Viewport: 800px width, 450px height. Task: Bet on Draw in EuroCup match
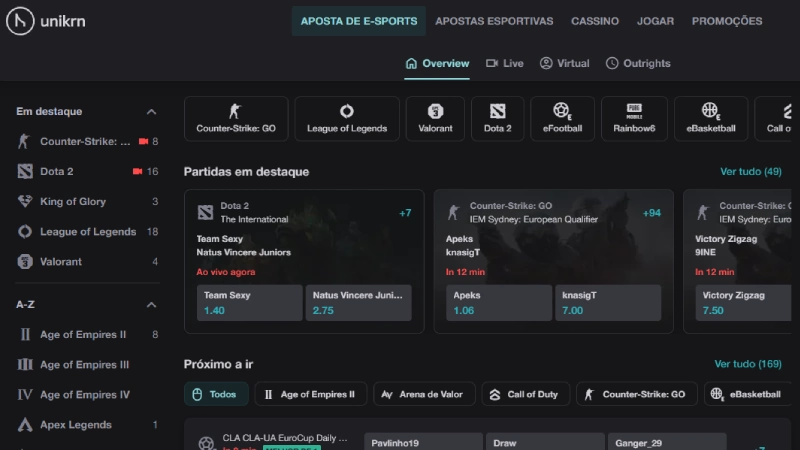pos(545,442)
